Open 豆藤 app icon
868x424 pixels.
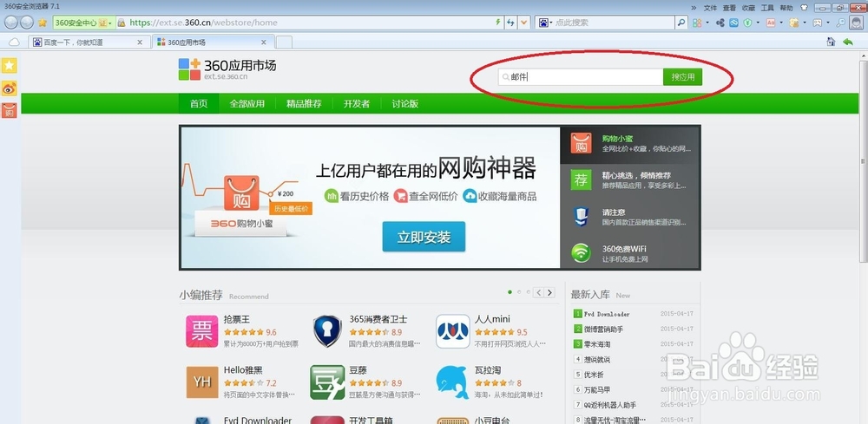(327, 382)
